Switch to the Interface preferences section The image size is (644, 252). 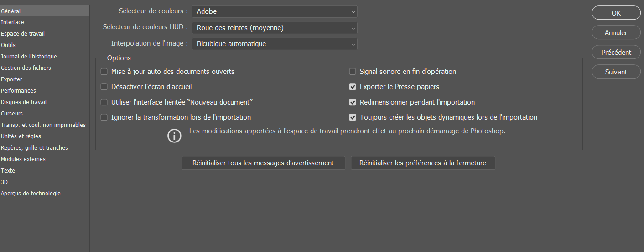13,22
